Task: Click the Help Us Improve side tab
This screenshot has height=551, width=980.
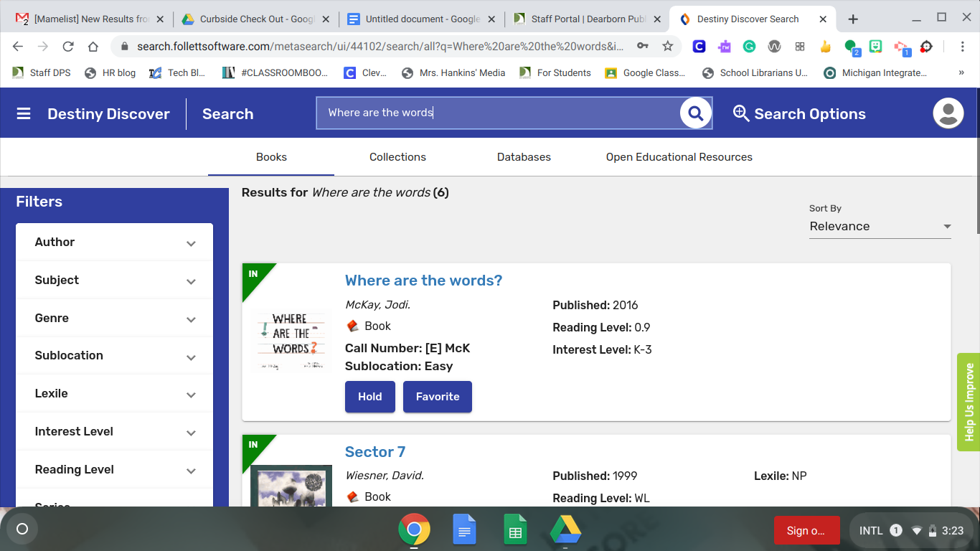Action: tap(969, 402)
